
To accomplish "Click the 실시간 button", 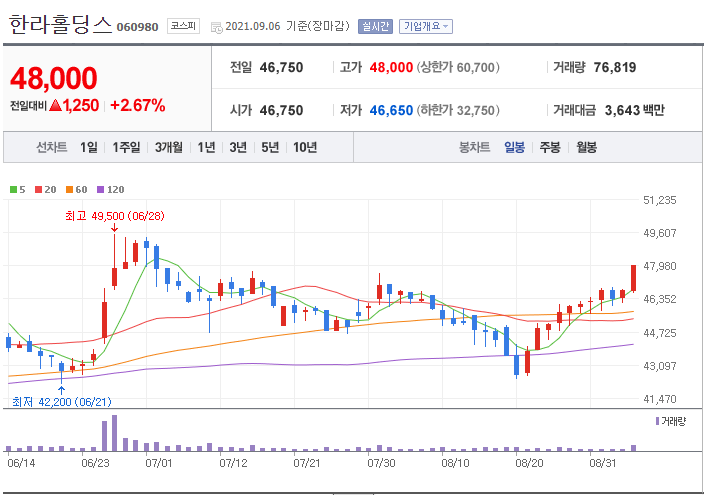I will (375, 27).
